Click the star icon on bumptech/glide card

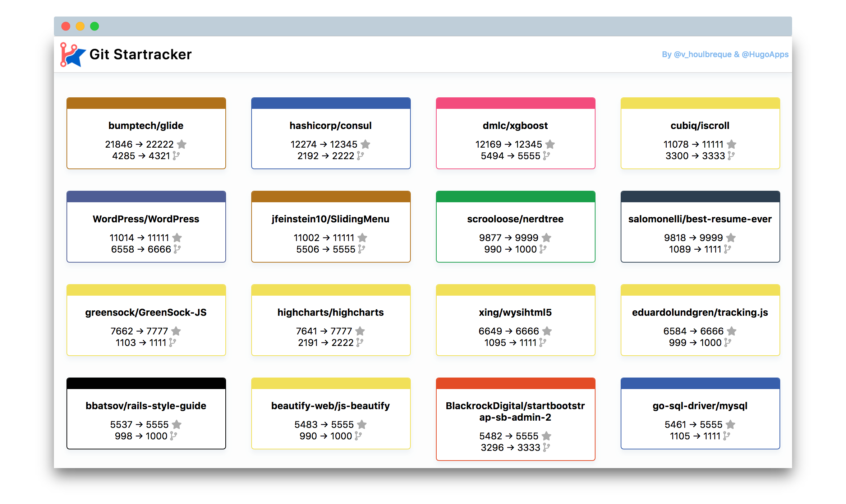[181, 144]
